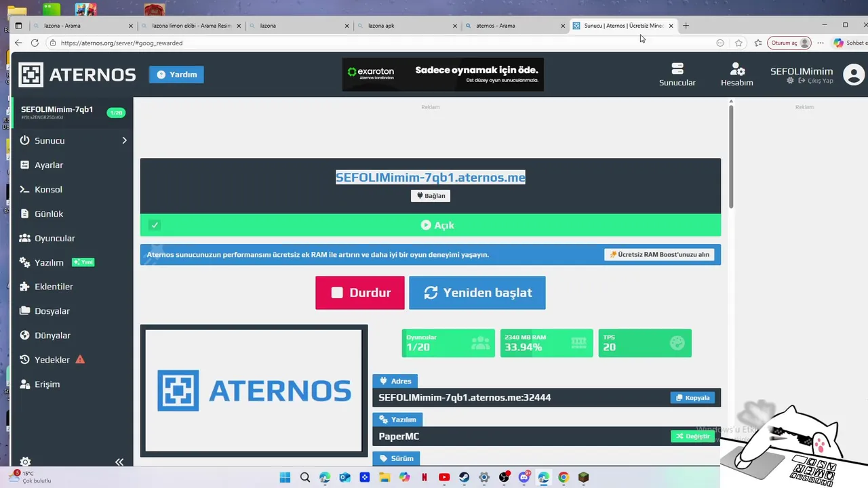The height and width of the screenshot is (488, 868).
Task: Click the Açık status bar
Action: (431, 225)
